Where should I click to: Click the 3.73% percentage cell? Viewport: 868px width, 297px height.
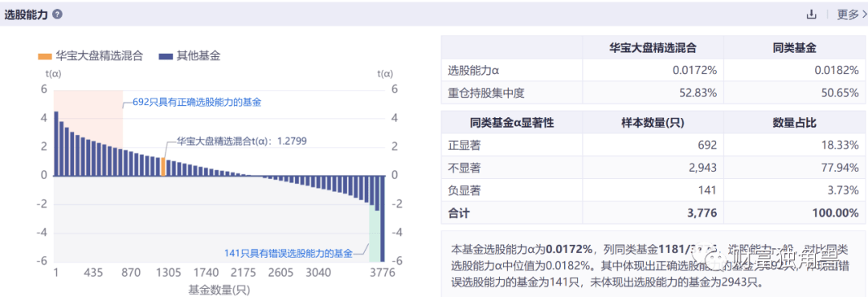844,190
